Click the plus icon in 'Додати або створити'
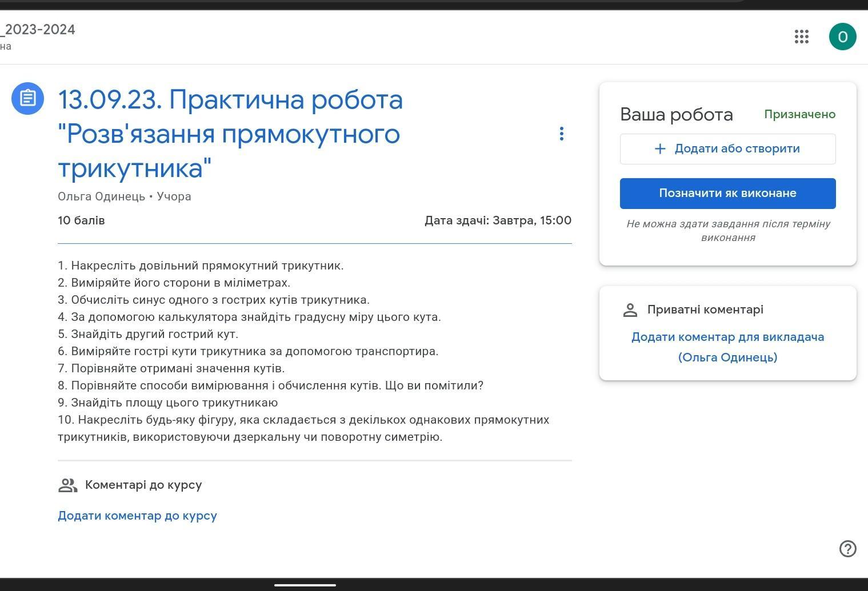Viewport: 868px width, 591px height. [660, 148]
